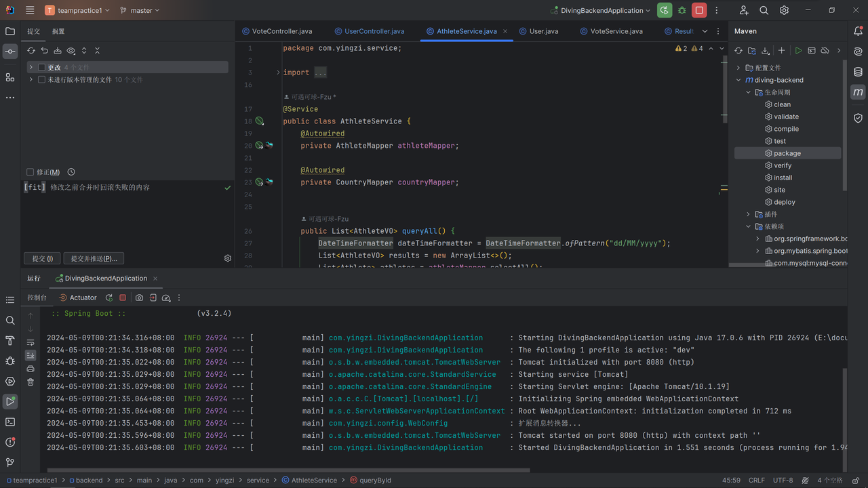Open the Structure tool window icon
Viewport: 868px width, 488px height.
(x=10, y=77)
